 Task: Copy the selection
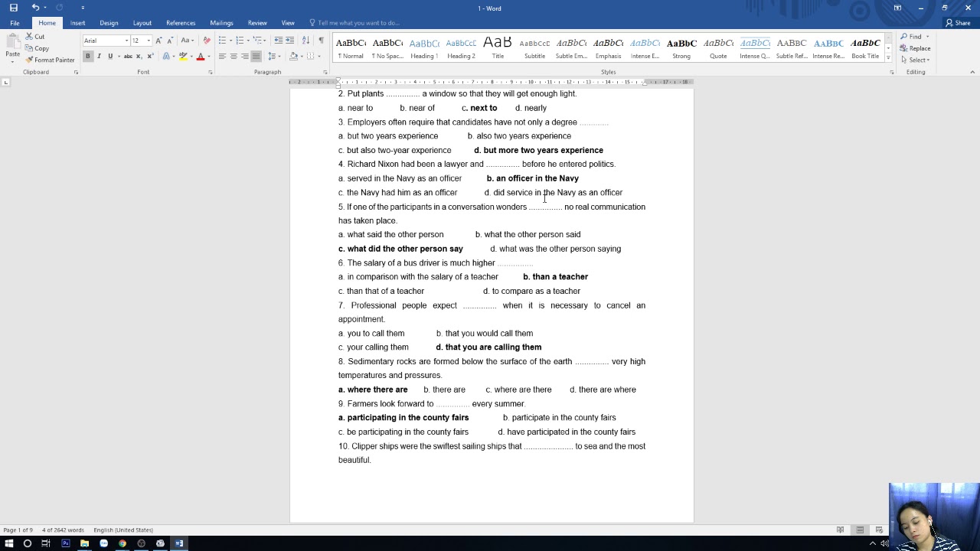click(37, 48)
